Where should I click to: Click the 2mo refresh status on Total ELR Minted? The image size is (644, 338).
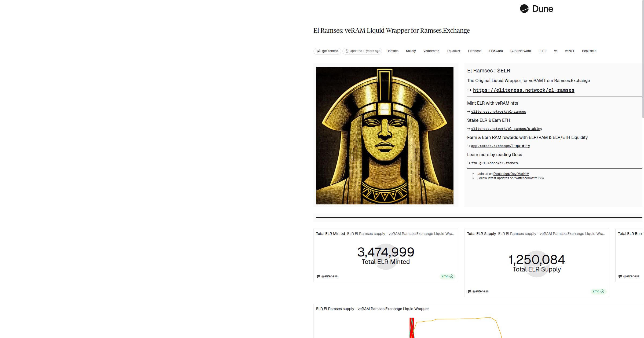[447, 276]
